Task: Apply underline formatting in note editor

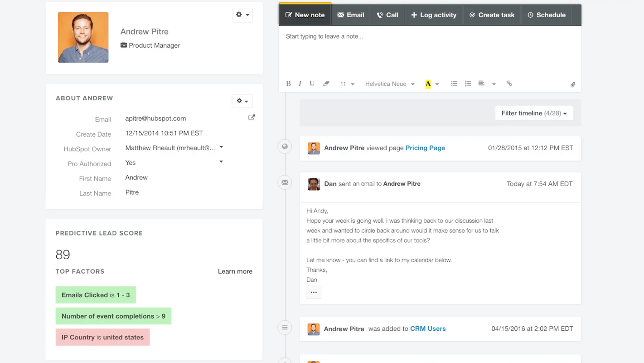Action: (312, 83)
